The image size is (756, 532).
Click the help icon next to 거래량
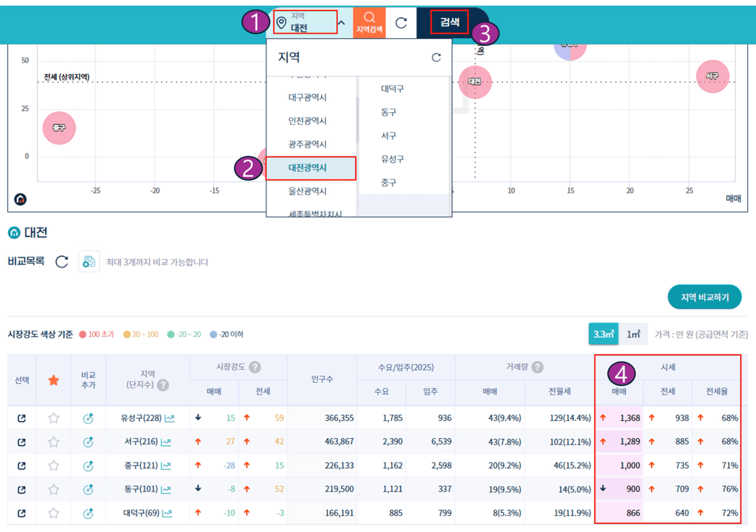(x=538, y=367)
